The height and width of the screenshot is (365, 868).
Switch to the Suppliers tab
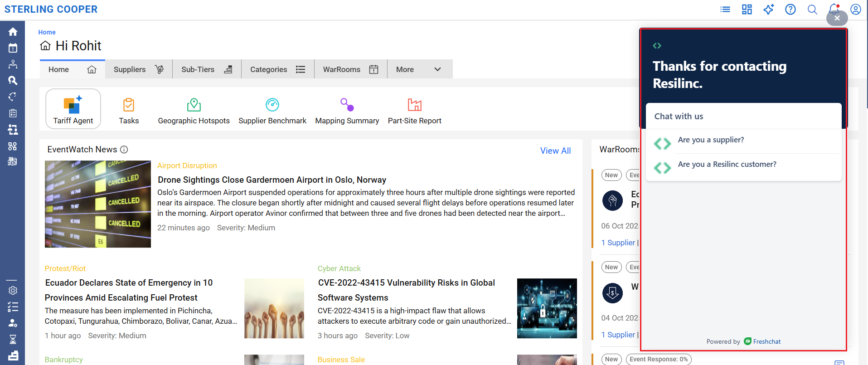point(139,69)
